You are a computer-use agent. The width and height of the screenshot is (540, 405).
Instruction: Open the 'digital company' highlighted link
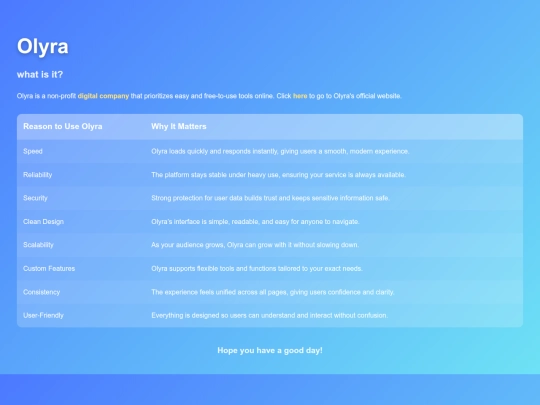(x=103, y=96)
